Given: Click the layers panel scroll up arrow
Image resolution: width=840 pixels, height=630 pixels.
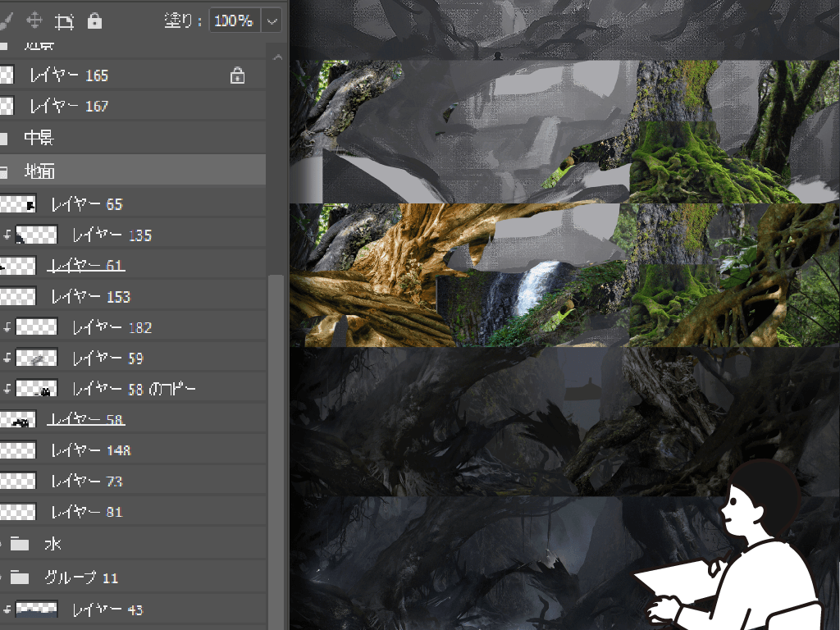Looking at the screenshot, I should tap(277, 57).
